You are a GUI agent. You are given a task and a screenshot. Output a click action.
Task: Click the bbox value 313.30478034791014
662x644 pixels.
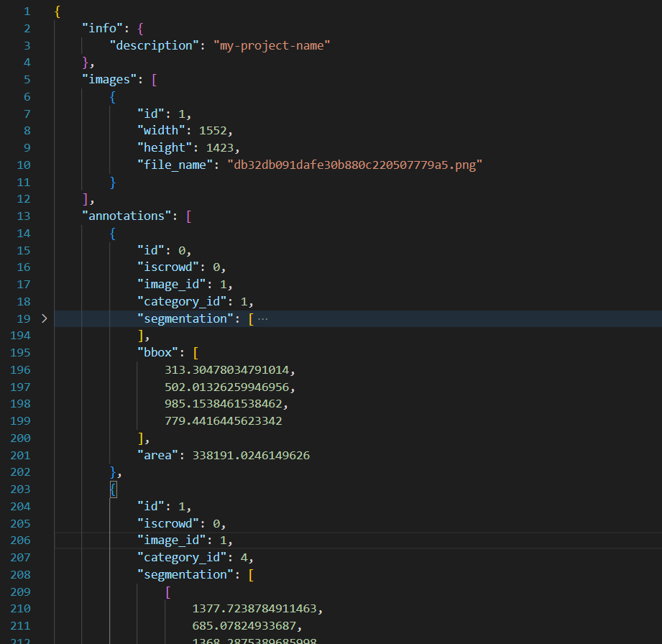pyautogui.click(x=226, y=370)
